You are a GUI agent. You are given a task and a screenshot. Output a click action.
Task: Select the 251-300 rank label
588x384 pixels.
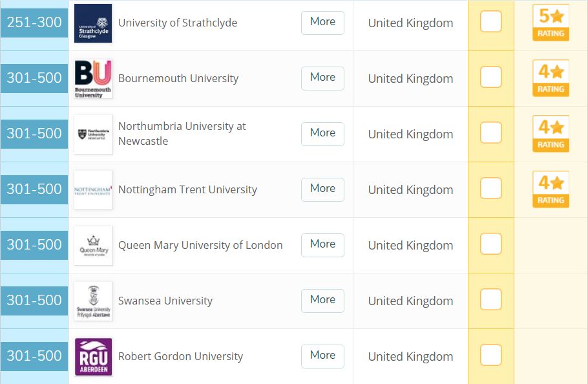pyautogui.click(x=34, y=23)
